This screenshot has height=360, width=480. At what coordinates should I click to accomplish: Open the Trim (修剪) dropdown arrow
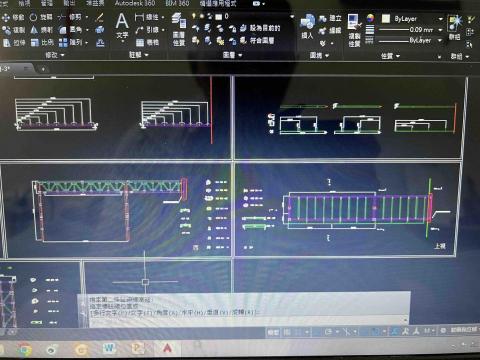click(x=87, y=17)
